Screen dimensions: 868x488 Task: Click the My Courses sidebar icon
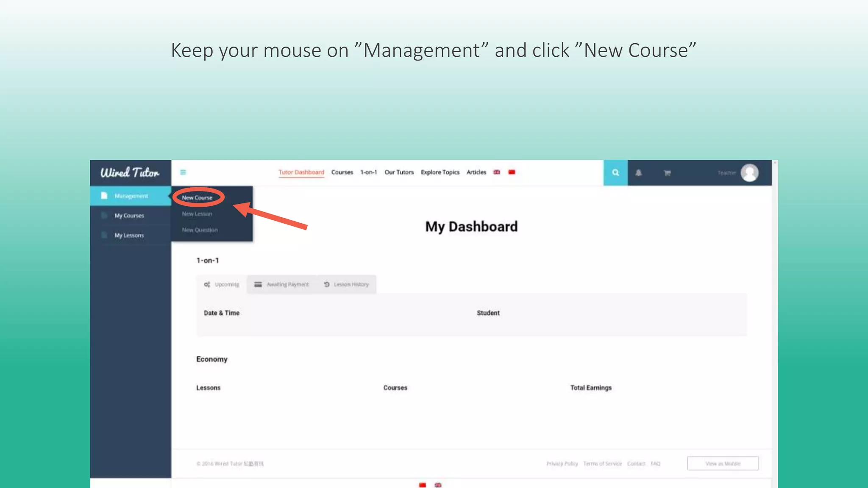coord(104,215)
